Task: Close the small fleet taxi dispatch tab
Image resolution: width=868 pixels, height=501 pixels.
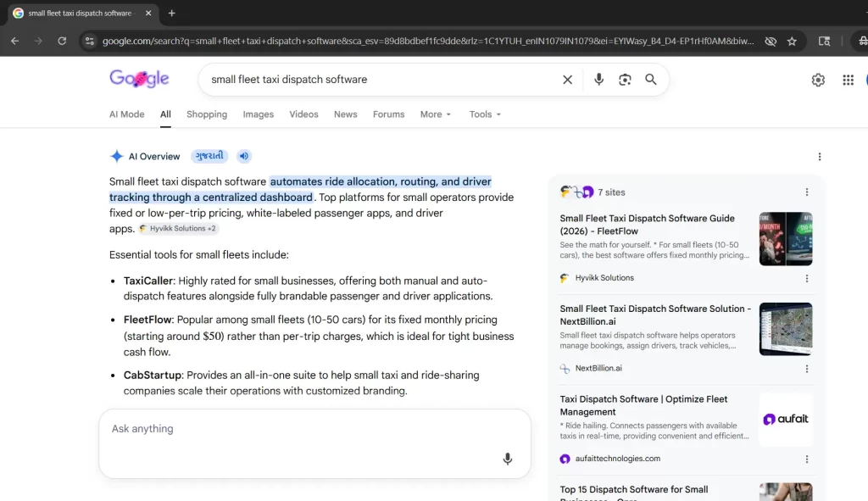Action: tap(148, 14)
